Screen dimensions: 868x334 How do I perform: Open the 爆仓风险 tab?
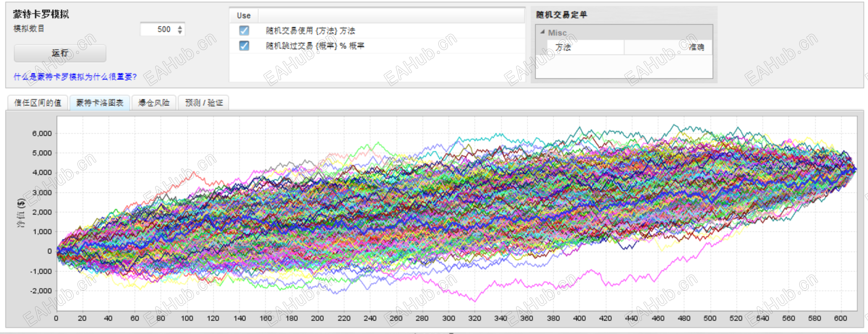pos(154,103)
